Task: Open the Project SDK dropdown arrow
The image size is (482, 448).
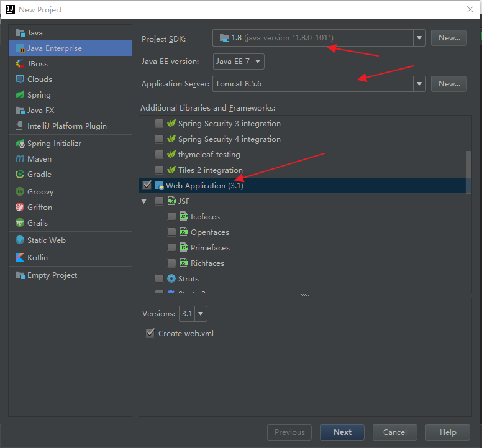Action: [x=419, y=38]
